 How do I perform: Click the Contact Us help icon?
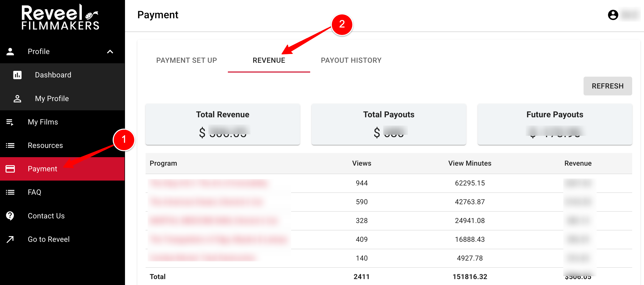point(10,216)
